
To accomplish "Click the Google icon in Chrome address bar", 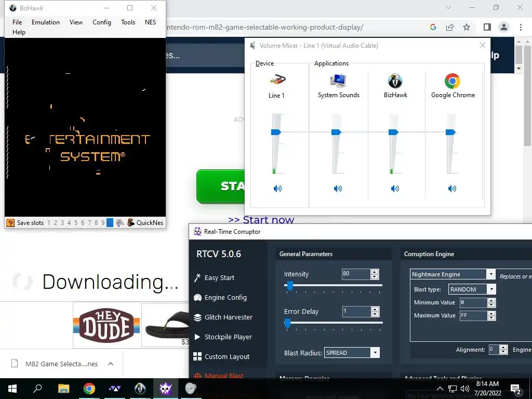I will coord(433,27).
